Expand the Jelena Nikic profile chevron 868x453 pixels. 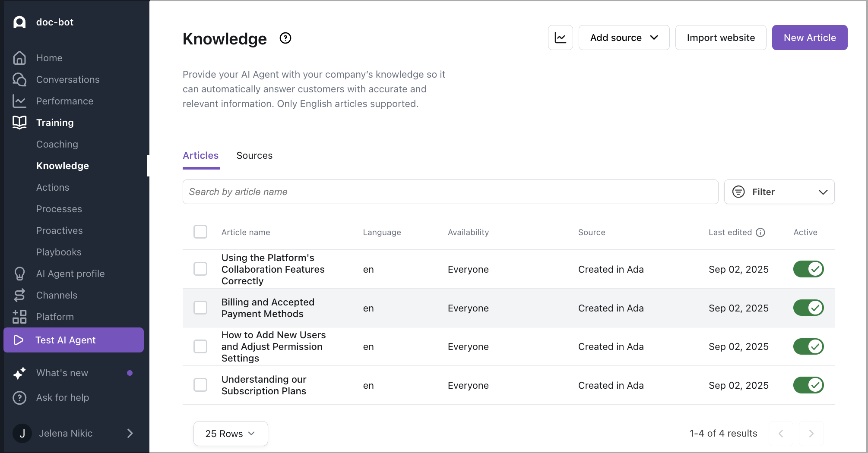tap(130, 433)
